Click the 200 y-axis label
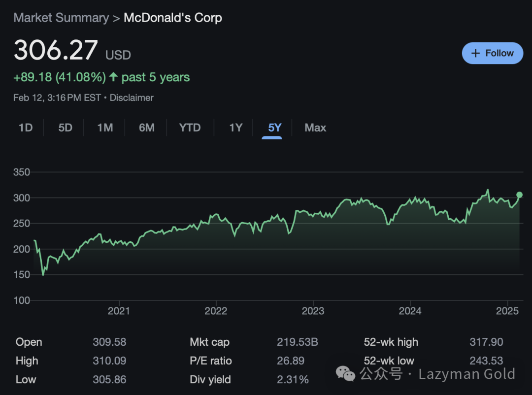532x395 pixels. (22, 249)
